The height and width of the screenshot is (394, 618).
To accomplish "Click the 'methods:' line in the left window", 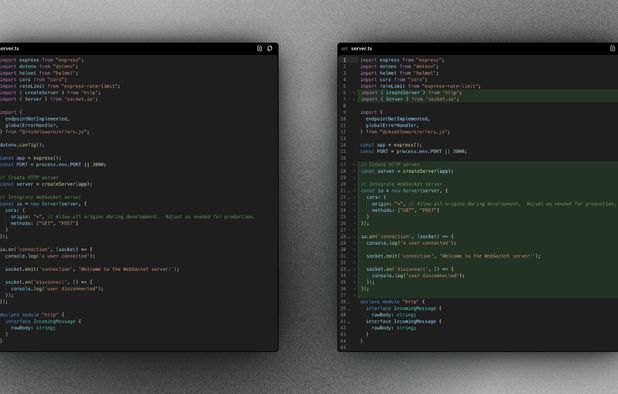I will click(x=45, y=223).
